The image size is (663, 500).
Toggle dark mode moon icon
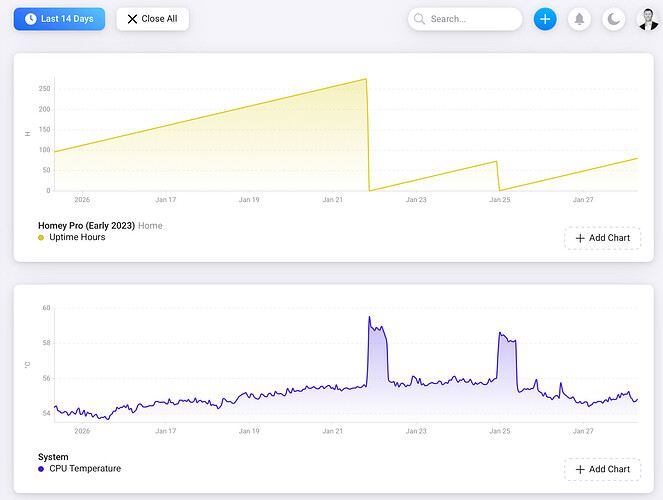point(614,19)
